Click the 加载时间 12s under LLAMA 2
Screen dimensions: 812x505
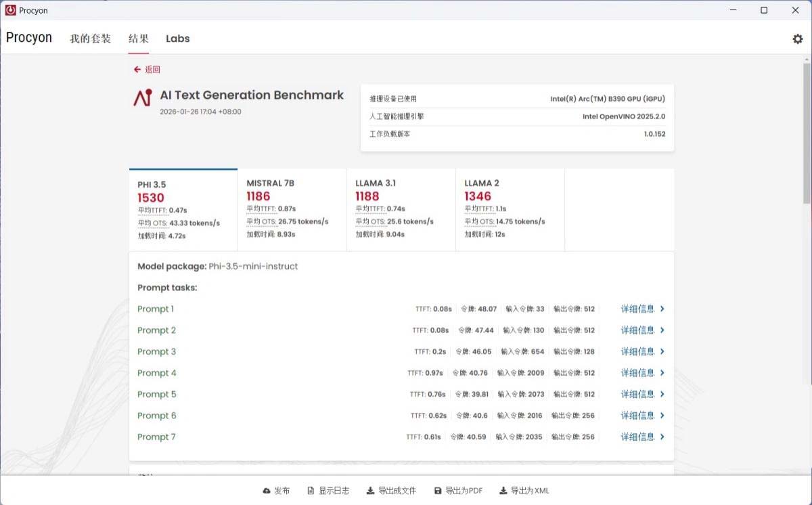(484, 234)
